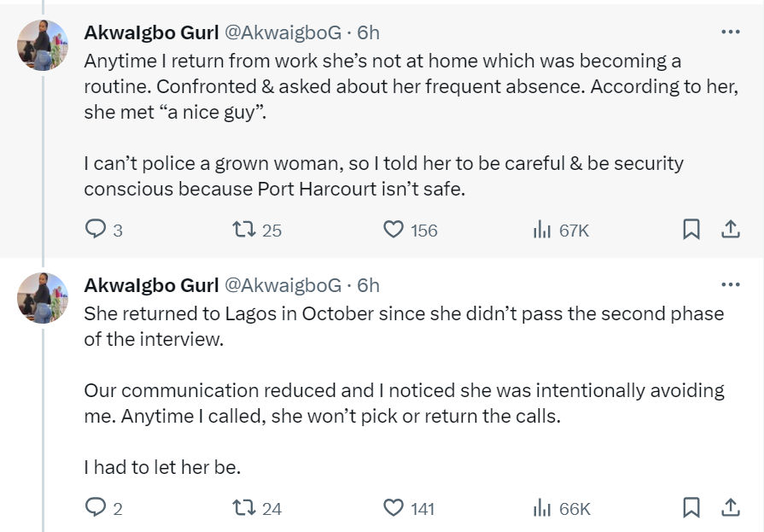The image size is (764, 532).
Task: Repost the tweet with 24 reposts
Action: [242, 507]
